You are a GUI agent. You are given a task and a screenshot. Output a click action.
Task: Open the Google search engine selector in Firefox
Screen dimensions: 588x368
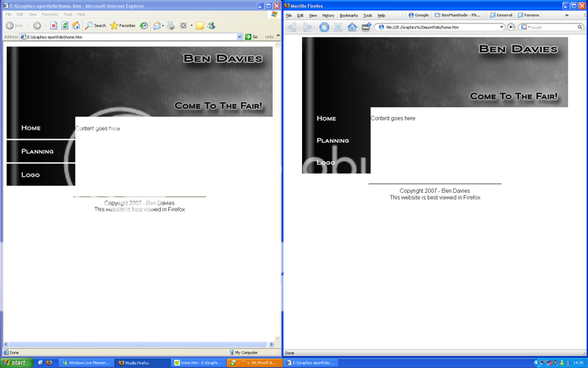coord(524,27)
